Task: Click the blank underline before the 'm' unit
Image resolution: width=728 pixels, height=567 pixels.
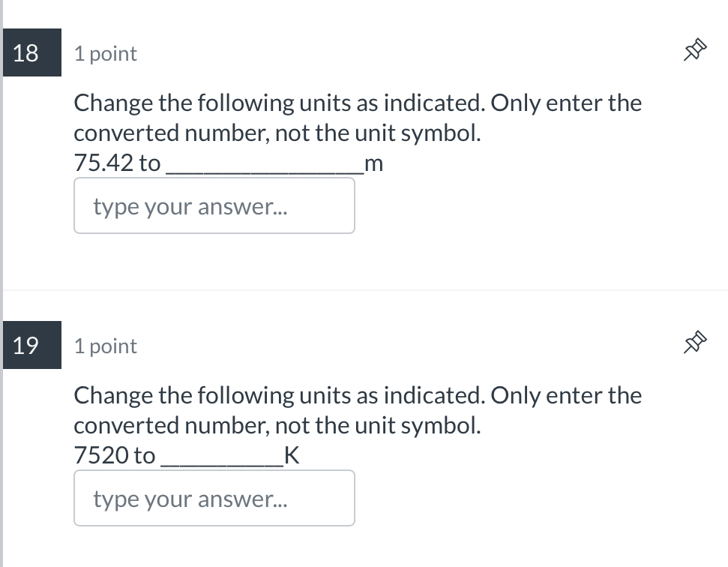Action: tap(265, 172)
